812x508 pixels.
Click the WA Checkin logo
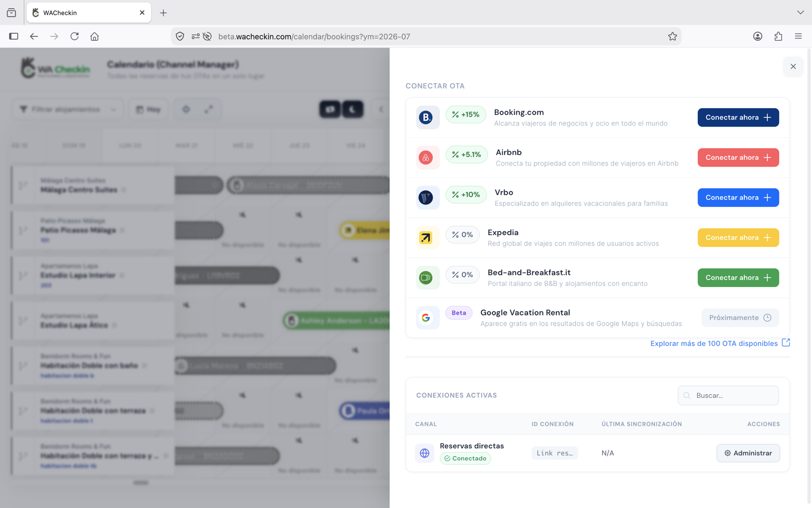[56, 69]
